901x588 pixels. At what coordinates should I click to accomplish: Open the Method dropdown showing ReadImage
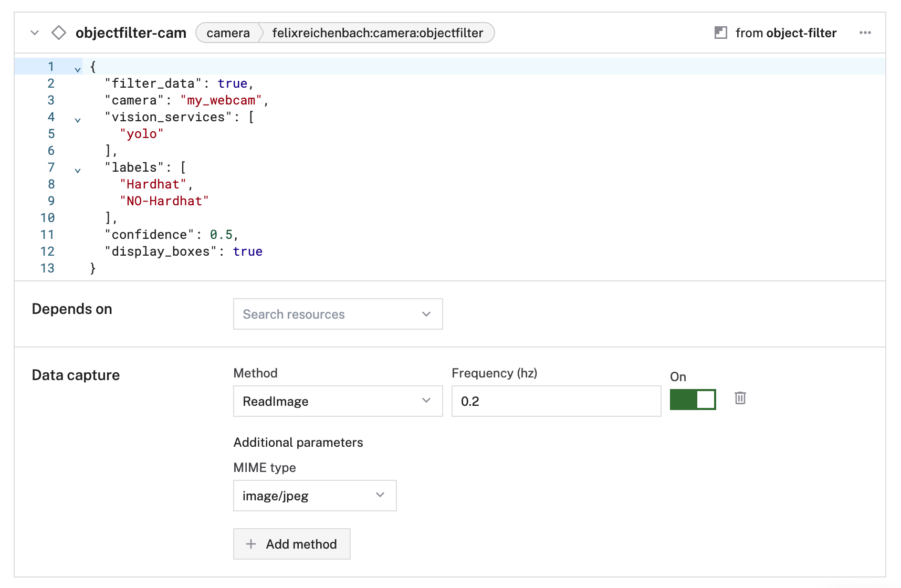tap(338, 401)
